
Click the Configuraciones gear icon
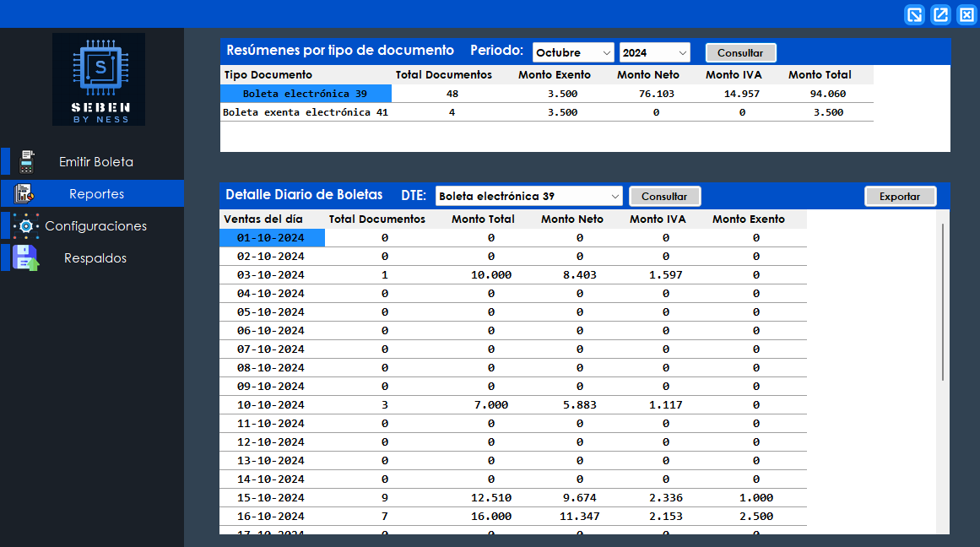(x=26, y=226)
